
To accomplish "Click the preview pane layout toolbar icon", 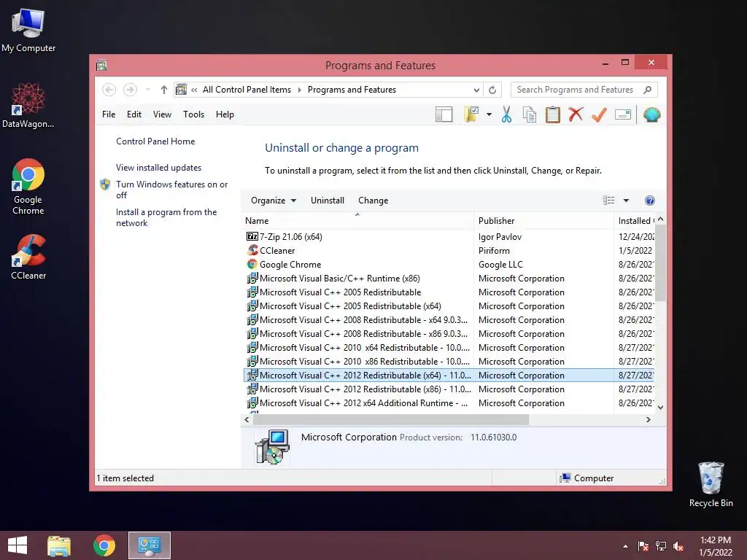I will (444, 114).
